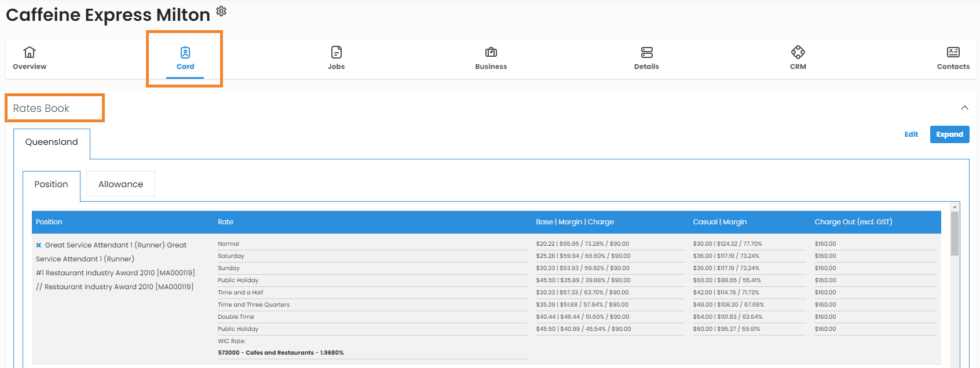Click the Base | Margin | Charge column header

[575, 222]
